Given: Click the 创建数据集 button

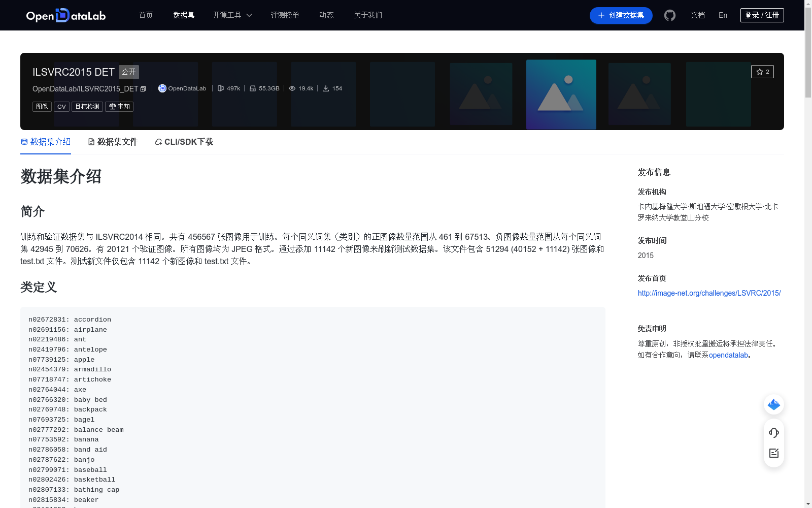Looking at the screenshot, I should pos(621,15).
